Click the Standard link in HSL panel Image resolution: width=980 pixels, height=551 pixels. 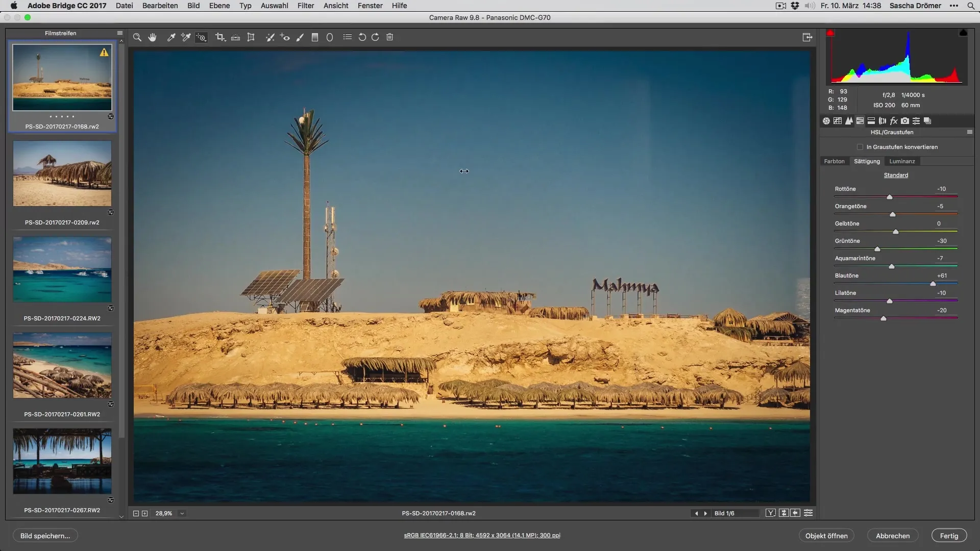click(896, 175)
